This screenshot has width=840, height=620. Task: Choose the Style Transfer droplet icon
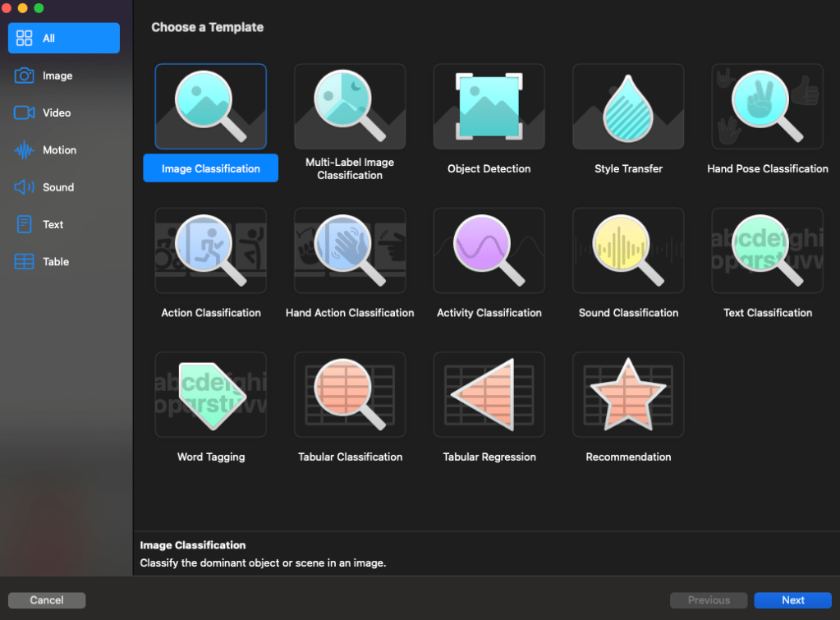coord(628,107)
